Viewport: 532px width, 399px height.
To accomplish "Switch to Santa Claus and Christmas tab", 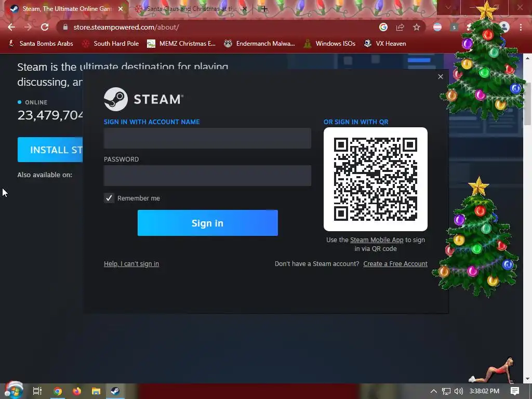I will pos(191,9).
